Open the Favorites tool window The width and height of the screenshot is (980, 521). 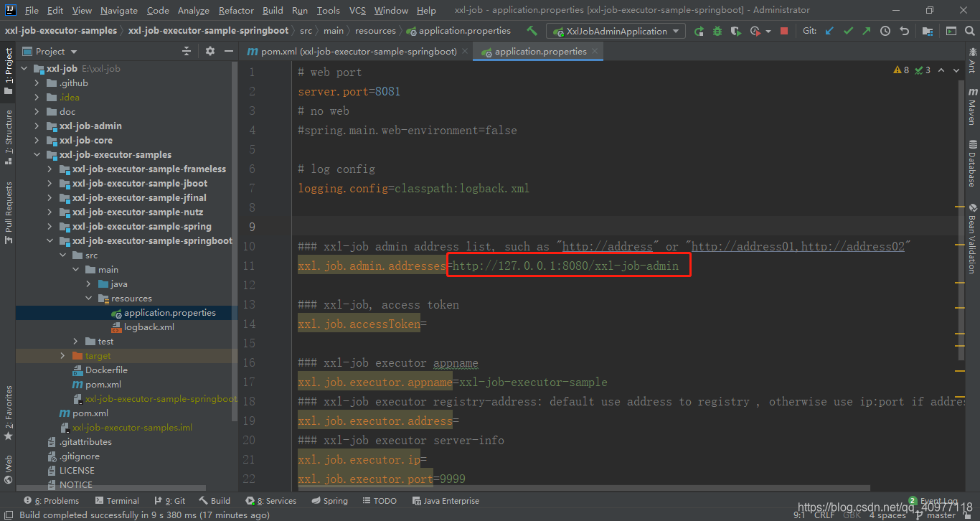pos(9,413)
